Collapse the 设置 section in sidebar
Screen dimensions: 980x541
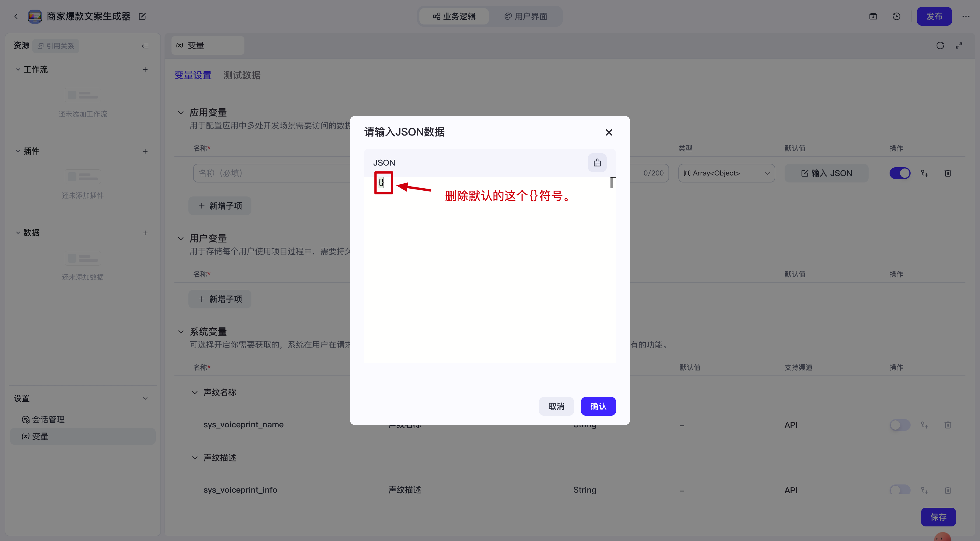click(145, 398)
